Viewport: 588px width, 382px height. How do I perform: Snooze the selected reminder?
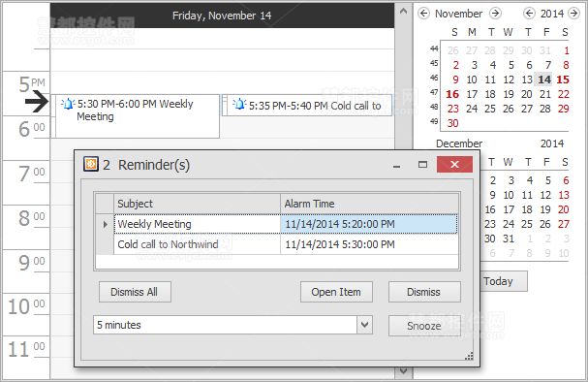[x=424, y=326]
